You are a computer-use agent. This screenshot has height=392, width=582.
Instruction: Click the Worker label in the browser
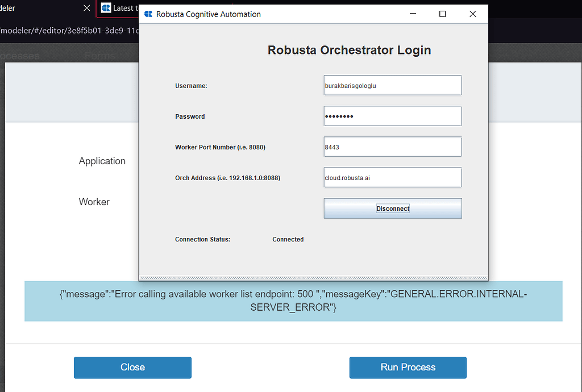tap(94, 202)
